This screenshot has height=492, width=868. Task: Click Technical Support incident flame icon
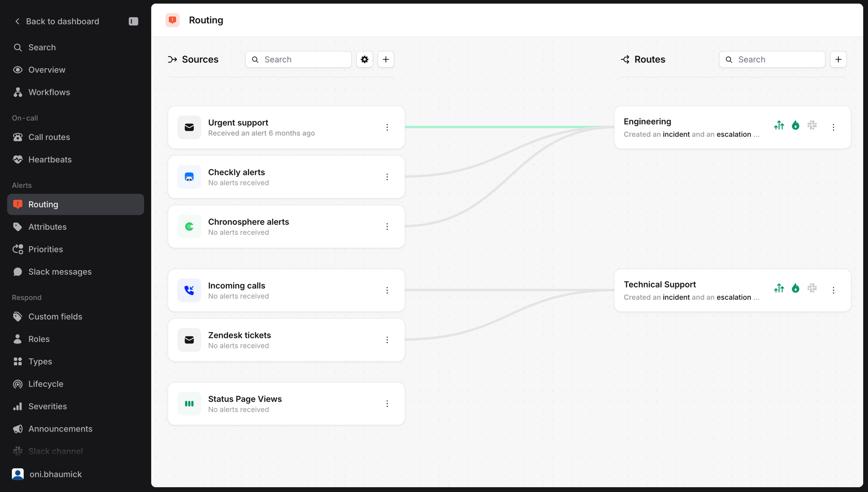(x=796, y=288)
